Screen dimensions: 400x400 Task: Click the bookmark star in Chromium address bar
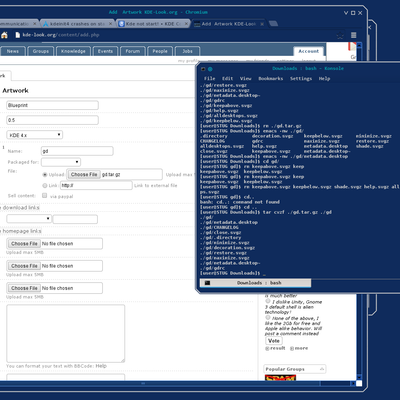click(340, 35)
